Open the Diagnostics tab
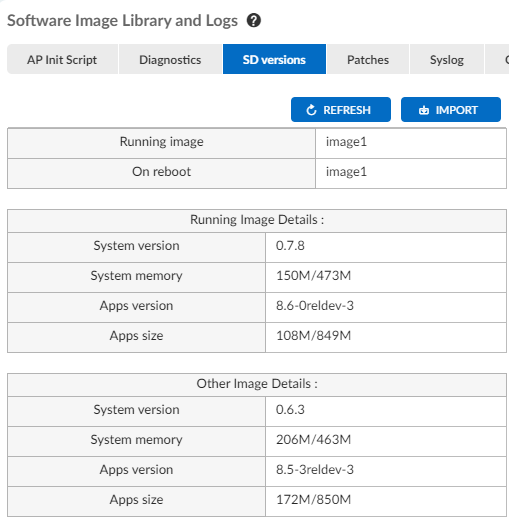 coord(170,59)
